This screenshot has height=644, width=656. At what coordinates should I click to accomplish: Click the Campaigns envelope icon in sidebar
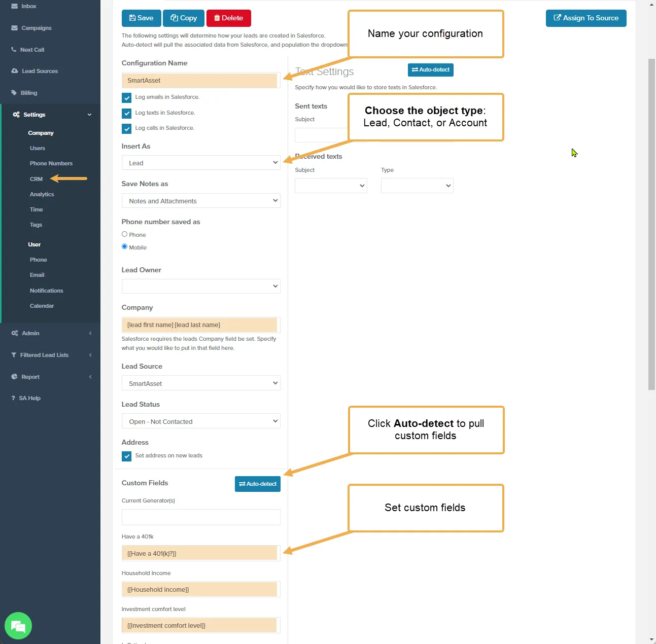pos(14,28)
